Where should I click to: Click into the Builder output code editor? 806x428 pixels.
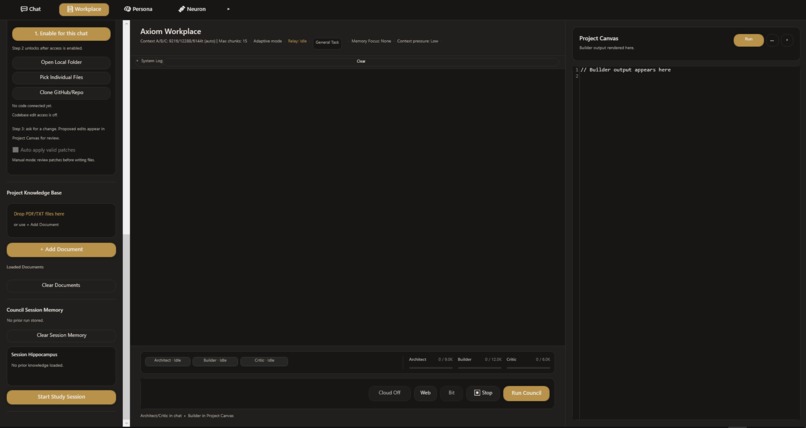point(689,241)
